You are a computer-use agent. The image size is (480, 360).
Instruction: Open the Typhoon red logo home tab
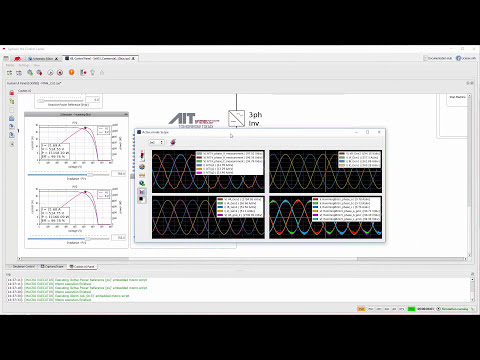pyautogui.click(x=17, y=59)
